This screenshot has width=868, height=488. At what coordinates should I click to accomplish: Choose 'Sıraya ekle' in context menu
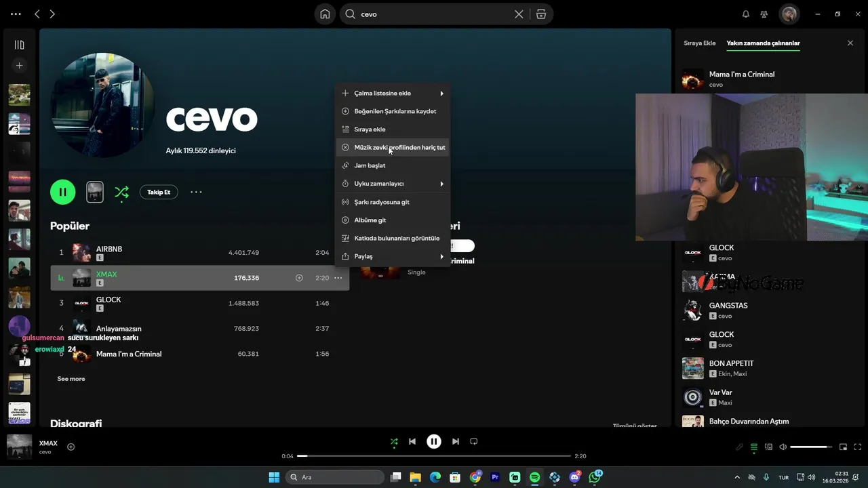click(x=393, y=129)
